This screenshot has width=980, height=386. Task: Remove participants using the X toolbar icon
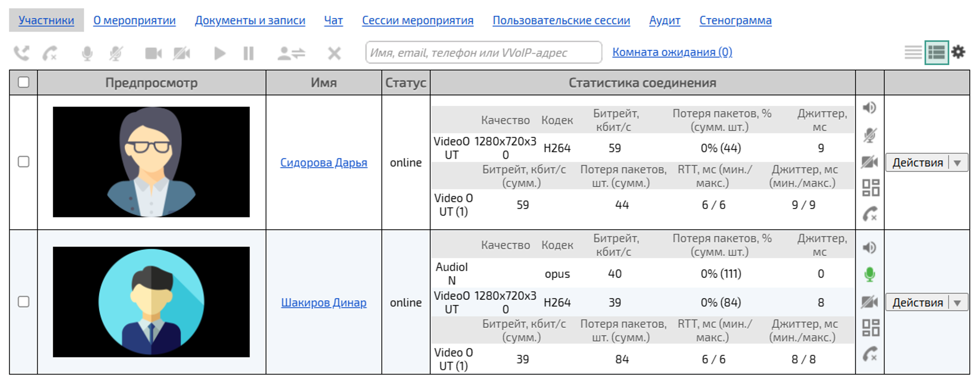[x=334, y=53]
